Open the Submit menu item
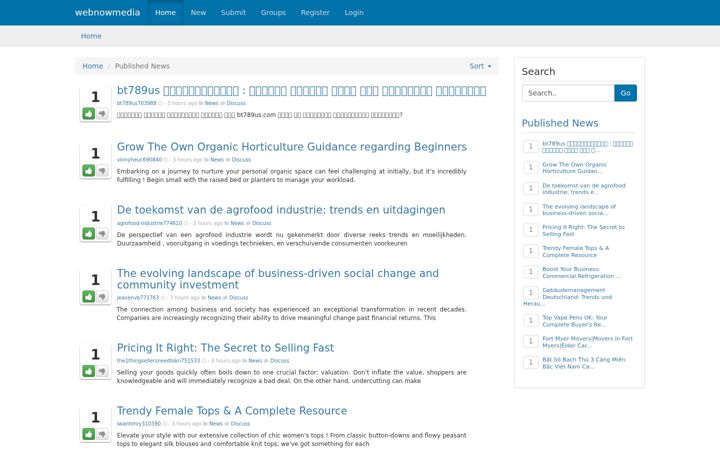 pyautogui.click(x=233, y=12)
